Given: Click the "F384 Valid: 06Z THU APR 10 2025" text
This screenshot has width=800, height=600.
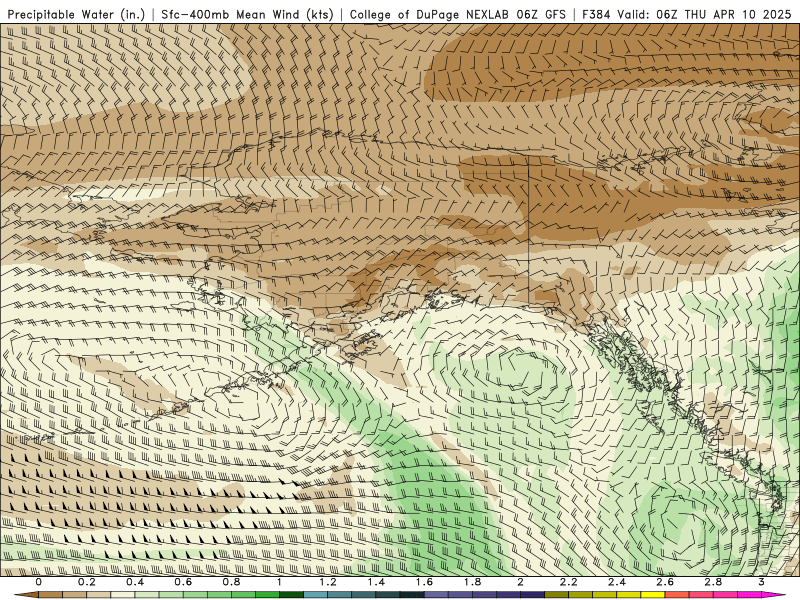Looking at the screenshot, I should click(x=687, y=15).
